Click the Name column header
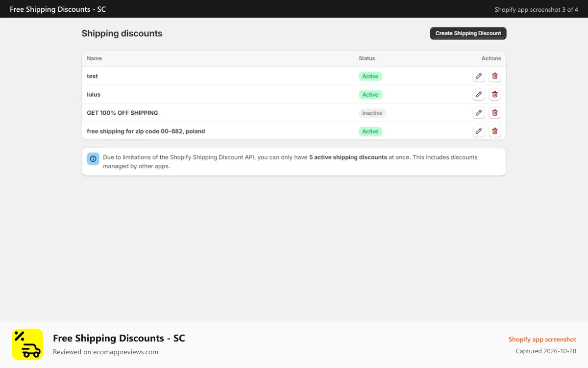The height and width of the screenshot is (368, 588). (x=95, y=58)
